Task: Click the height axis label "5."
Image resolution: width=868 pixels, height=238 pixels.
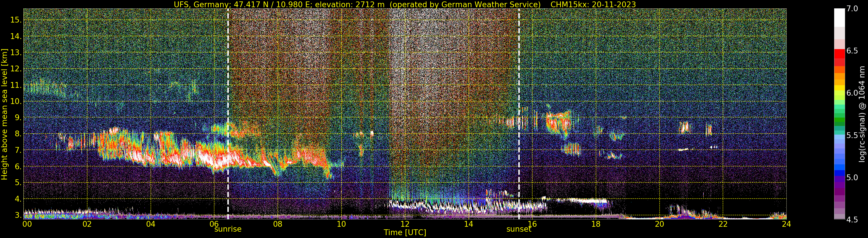Action: click(x=18, y=183)
